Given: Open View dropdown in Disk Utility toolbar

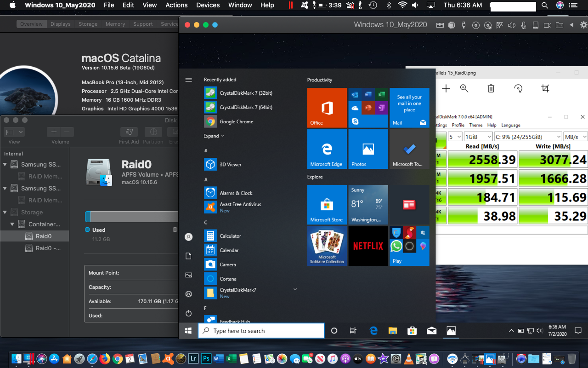Looking at the screenshot, I should 14,132.
